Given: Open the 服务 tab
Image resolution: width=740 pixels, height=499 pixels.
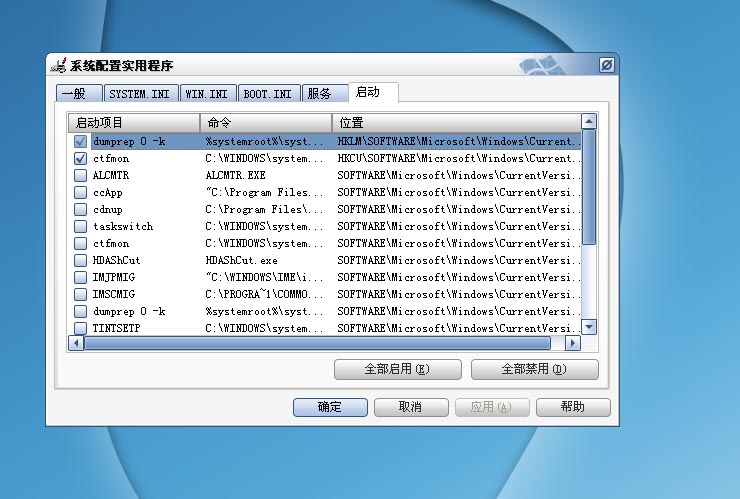Looking at the screenshot, I should tap(324, 93).
